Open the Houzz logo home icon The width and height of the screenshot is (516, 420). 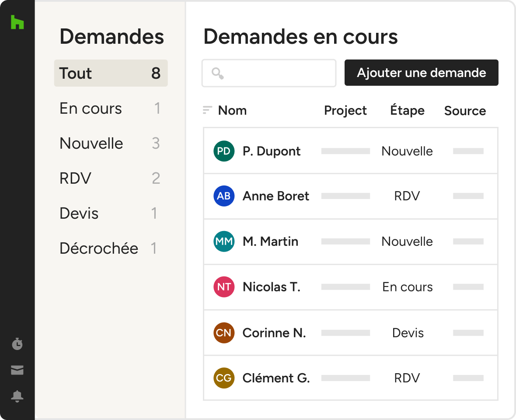pos(17,22)
